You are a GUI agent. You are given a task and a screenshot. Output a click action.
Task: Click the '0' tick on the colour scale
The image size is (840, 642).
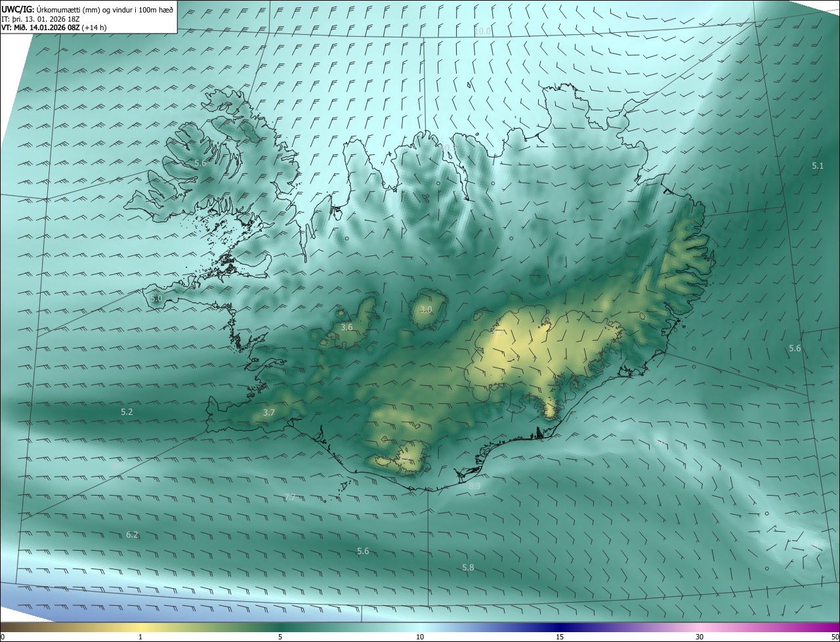click(2, 637)
